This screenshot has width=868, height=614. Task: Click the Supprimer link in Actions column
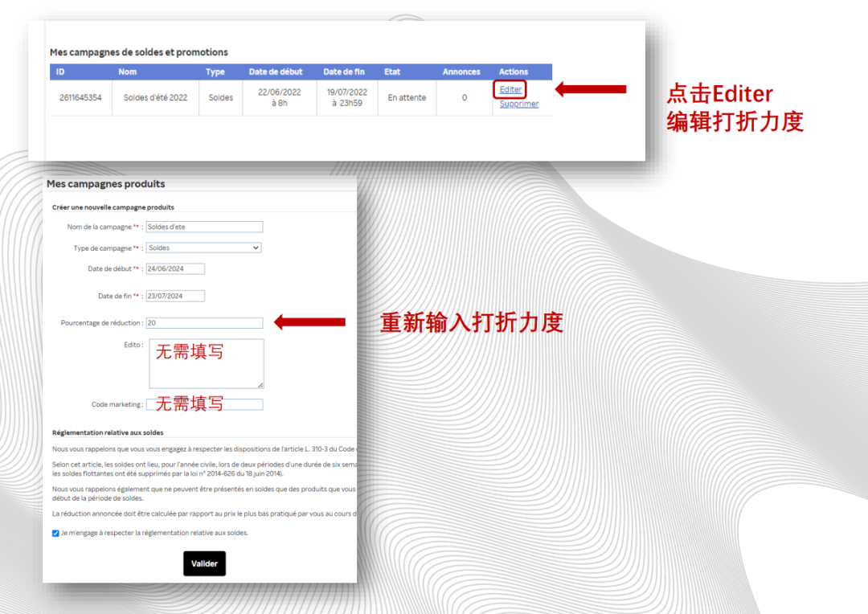click(x=518, y=104)
